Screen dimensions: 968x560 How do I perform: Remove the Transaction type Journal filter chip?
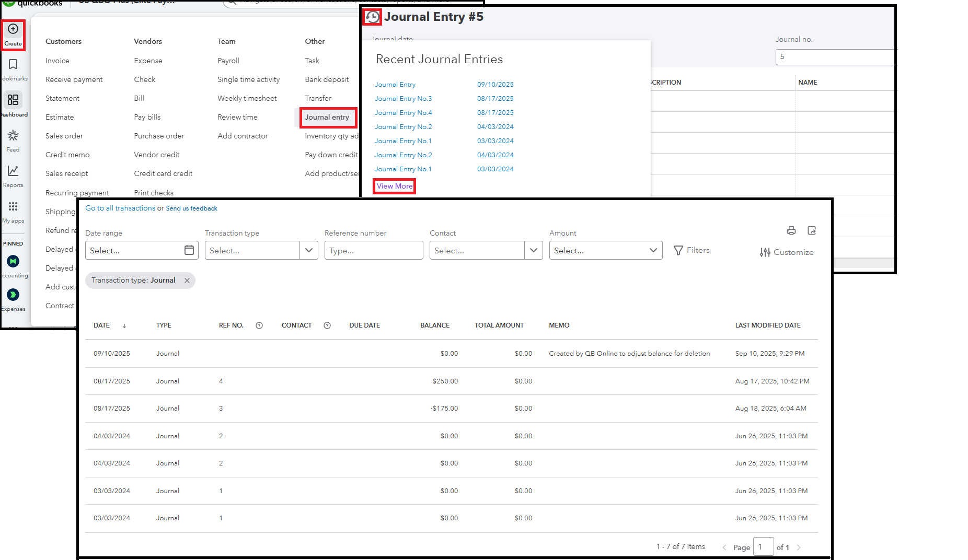click(187, 281)
